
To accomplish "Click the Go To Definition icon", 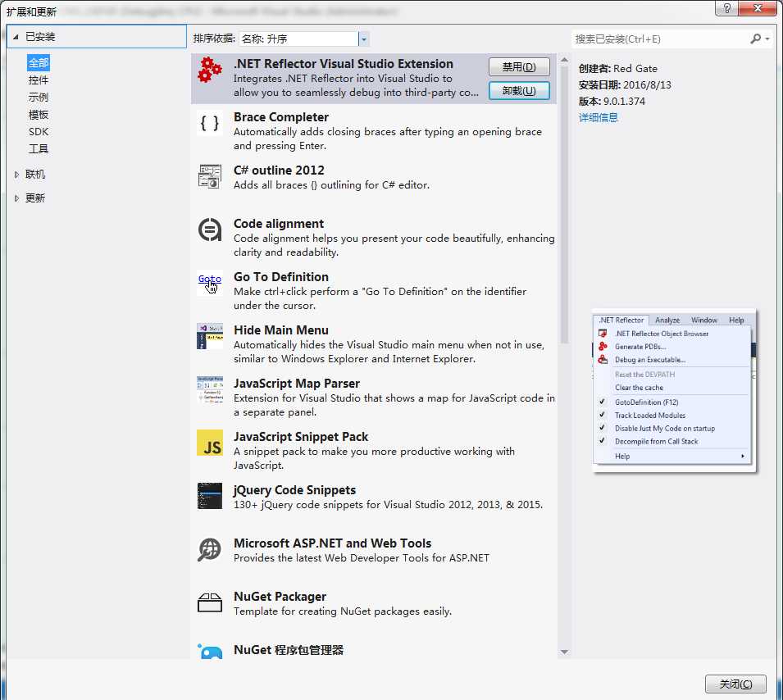I will click(210, 283).
